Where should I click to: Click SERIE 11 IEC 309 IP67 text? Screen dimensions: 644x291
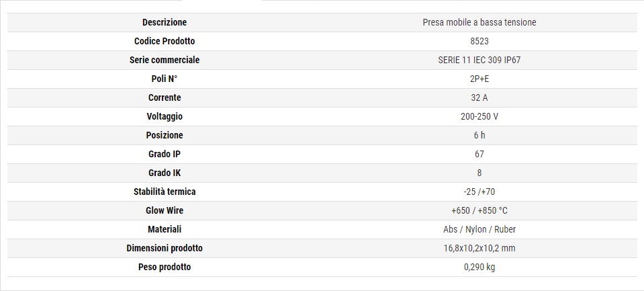pos(479,60)
